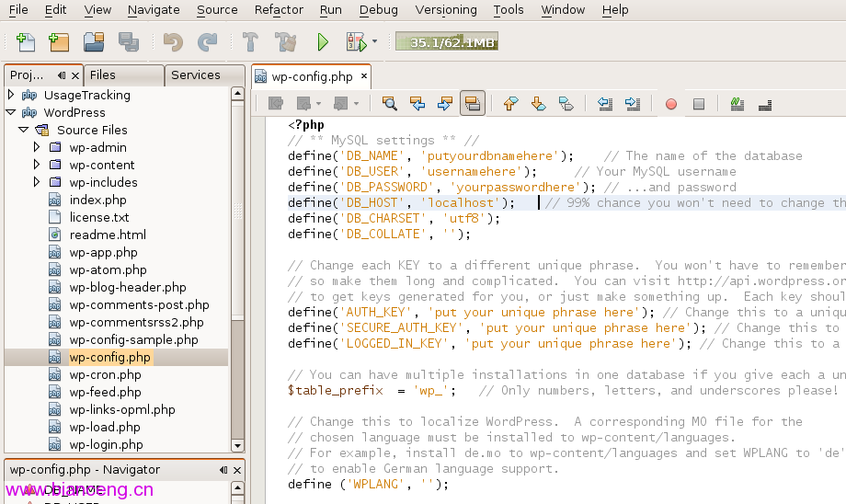Image resolution: width=846 pixels, height=504 pixels.
Task: Click the editor Last Edit icon
Action: pos(276,103)
